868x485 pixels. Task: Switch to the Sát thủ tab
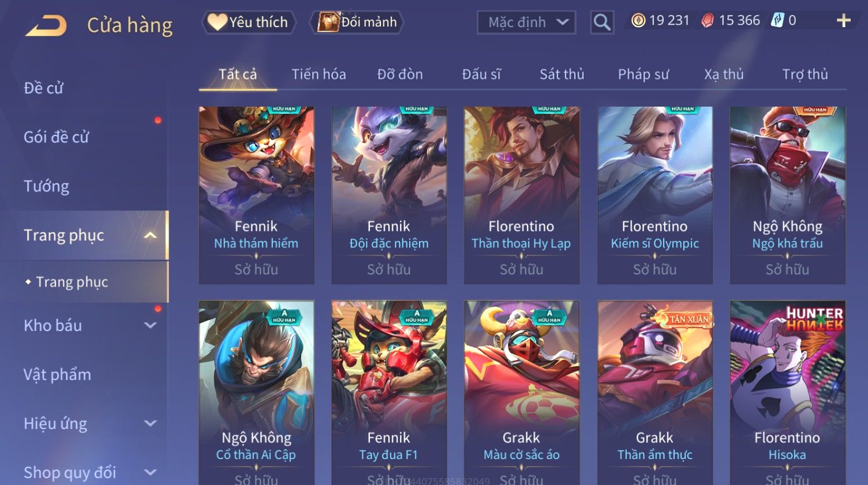pos(562,74)
